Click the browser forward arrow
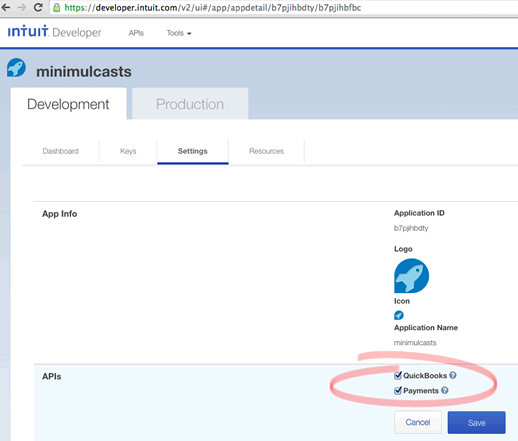This screenshot has height=441, width=518. pos(22,7)
